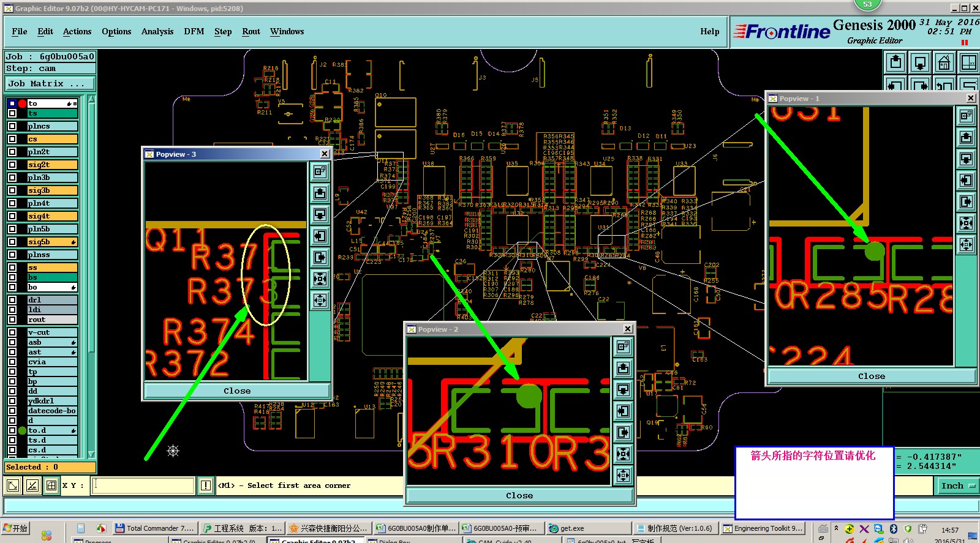The width and height of the screenshot is (980, 543).
Task: Click the Windows Start button
Action: 16,528
